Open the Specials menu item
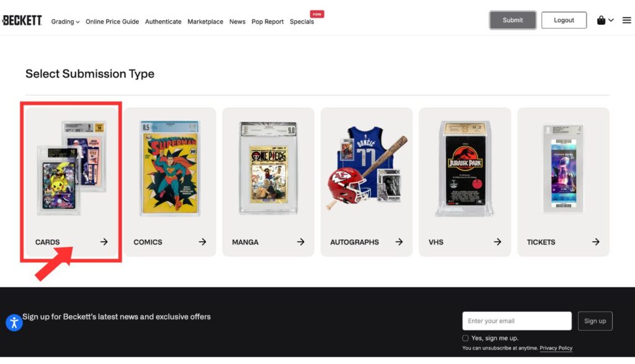Screen dimensions: 635x364 [302, 22]
